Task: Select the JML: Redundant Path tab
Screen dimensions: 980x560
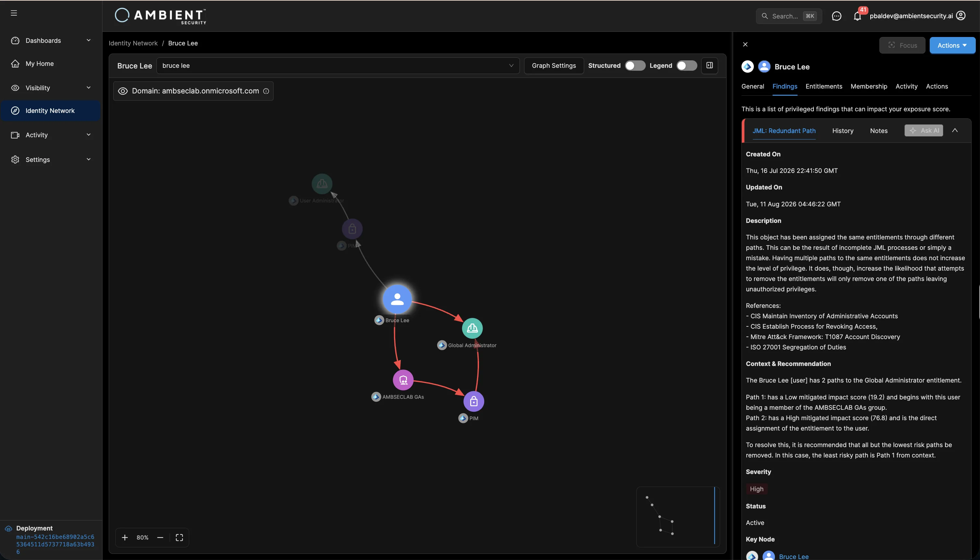Action: tap(784, 131)
